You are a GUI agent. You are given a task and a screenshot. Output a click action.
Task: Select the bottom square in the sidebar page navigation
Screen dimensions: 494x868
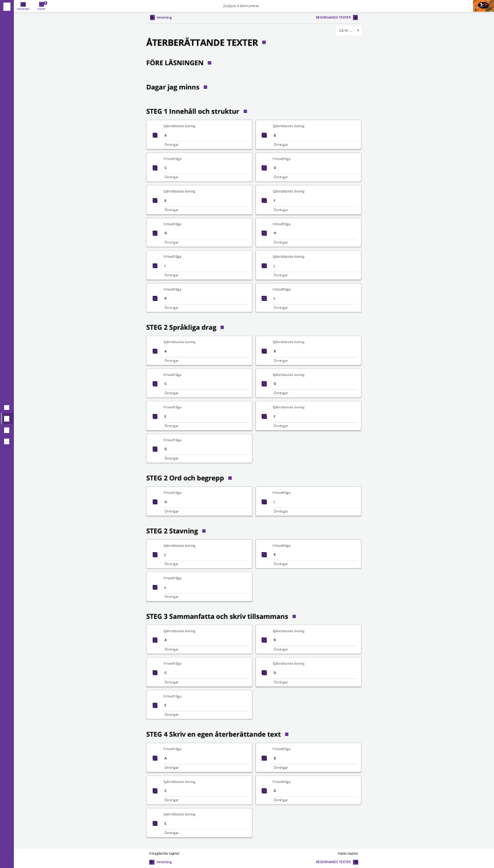[7, 441]
